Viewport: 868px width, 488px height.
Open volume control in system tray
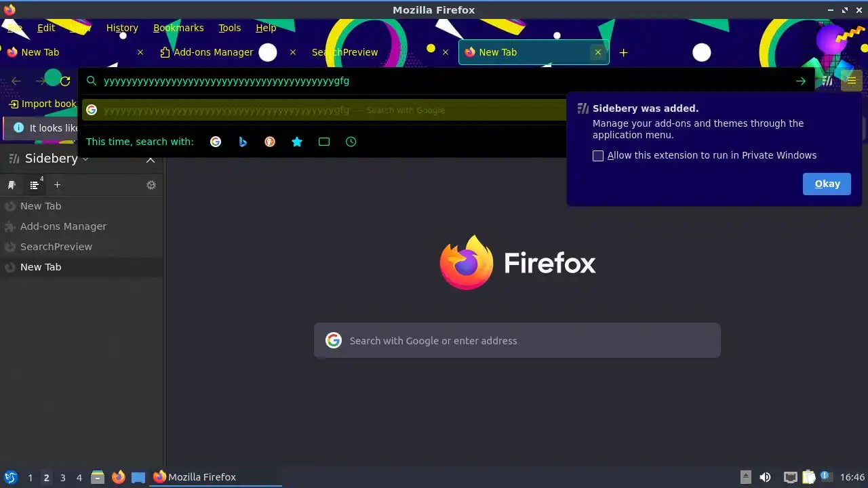click(765, 477)
